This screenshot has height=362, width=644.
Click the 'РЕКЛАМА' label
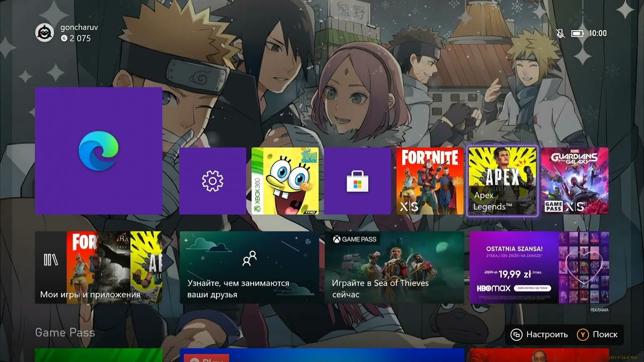(599, 310)
